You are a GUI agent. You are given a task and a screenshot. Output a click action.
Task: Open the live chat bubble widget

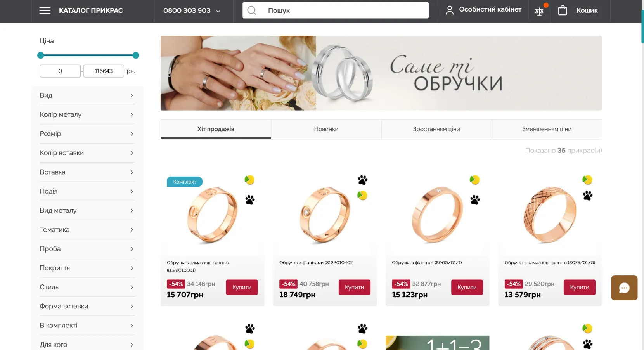point(624,288)
